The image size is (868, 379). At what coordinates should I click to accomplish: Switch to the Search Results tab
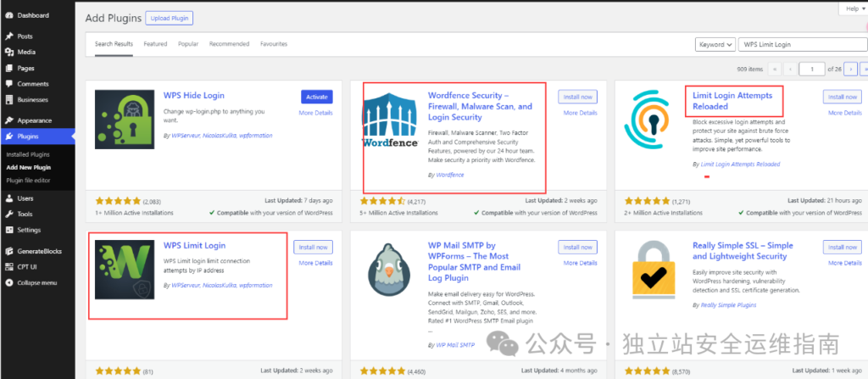coord(114,44)
